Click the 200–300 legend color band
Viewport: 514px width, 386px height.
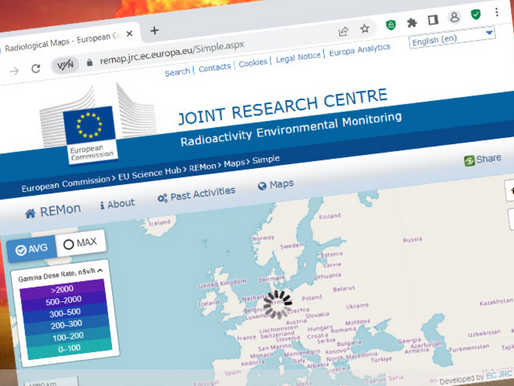click(x=67, y=324)
